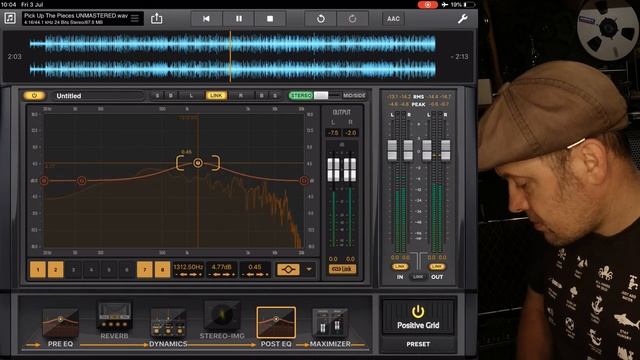The height and width of the screenshot is (360, 640).
Task: Select the R channel button
Action: (241, 96)
